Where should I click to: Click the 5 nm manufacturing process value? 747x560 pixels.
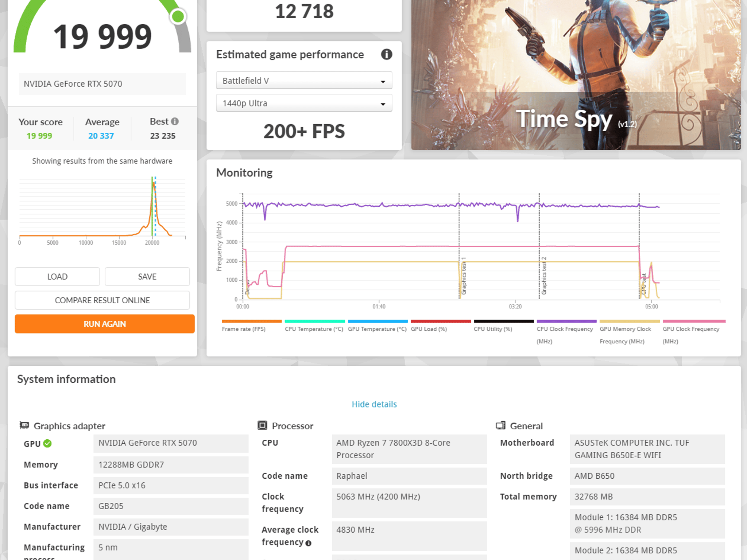171,549
